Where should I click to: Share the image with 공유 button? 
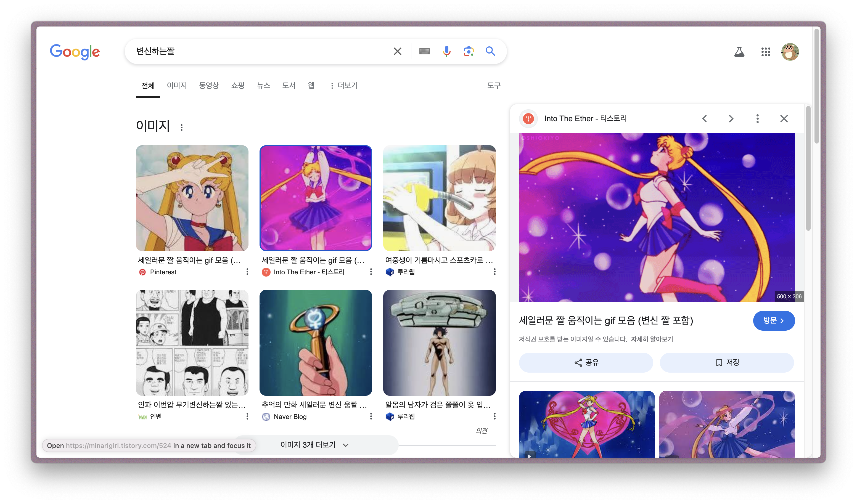[586, 362]
